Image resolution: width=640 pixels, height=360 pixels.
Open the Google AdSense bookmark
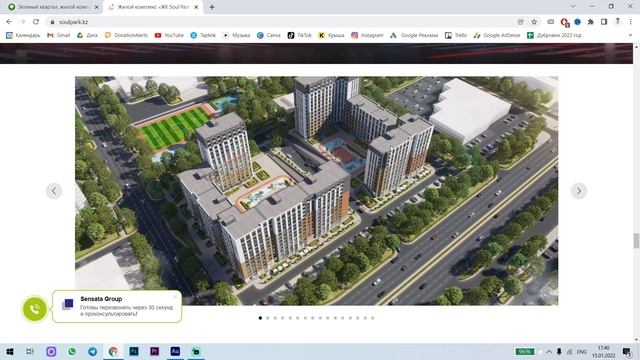coord(497,36)
